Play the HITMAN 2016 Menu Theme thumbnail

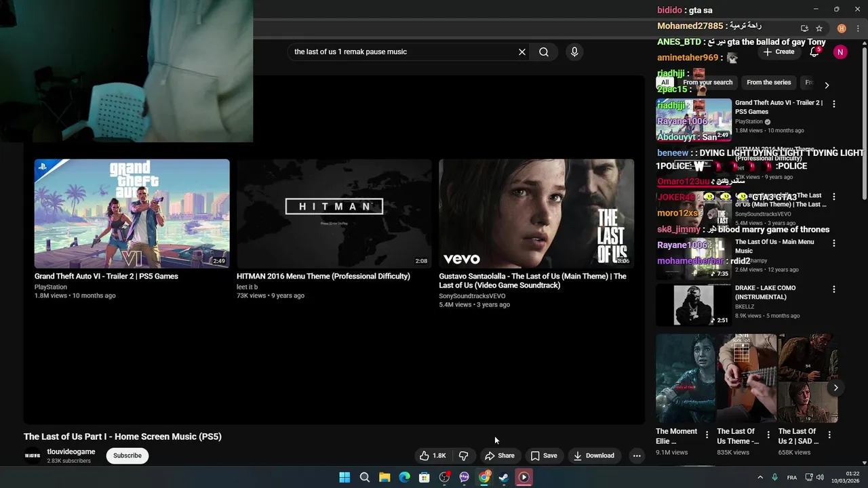coord(334,213)
